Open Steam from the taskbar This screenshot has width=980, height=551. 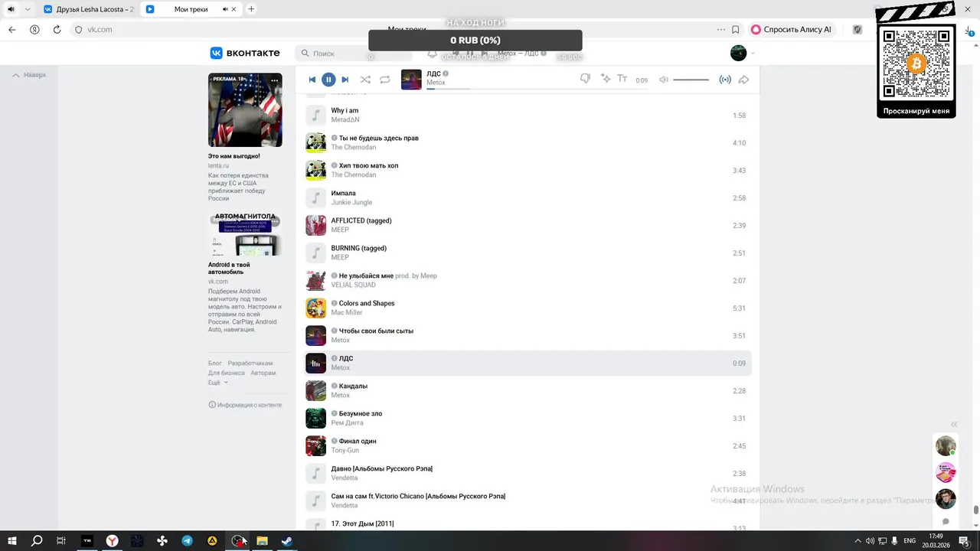286,540
